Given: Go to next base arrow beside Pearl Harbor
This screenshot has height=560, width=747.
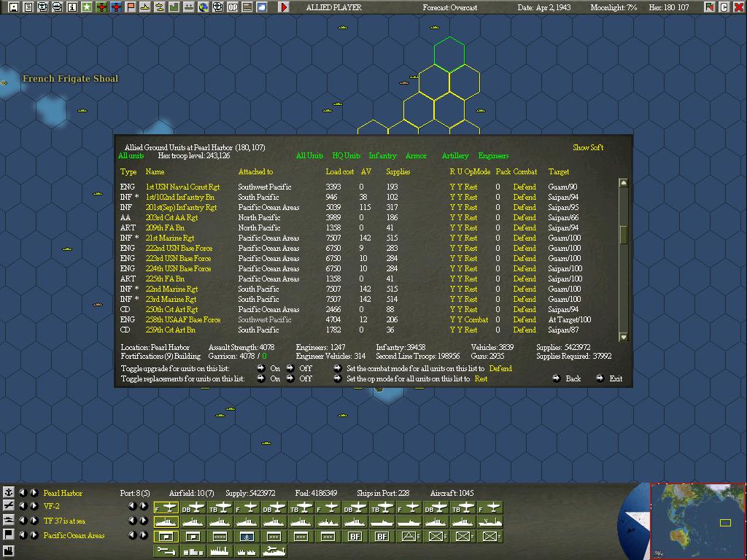Looking at the screenshot, I should 34,492.
